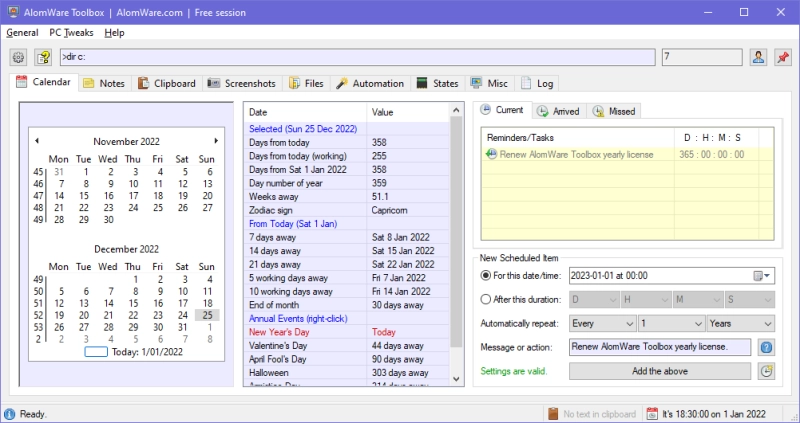Click the AlomWare app icon in title bar

pyautogui.click(x=13, y=12)
